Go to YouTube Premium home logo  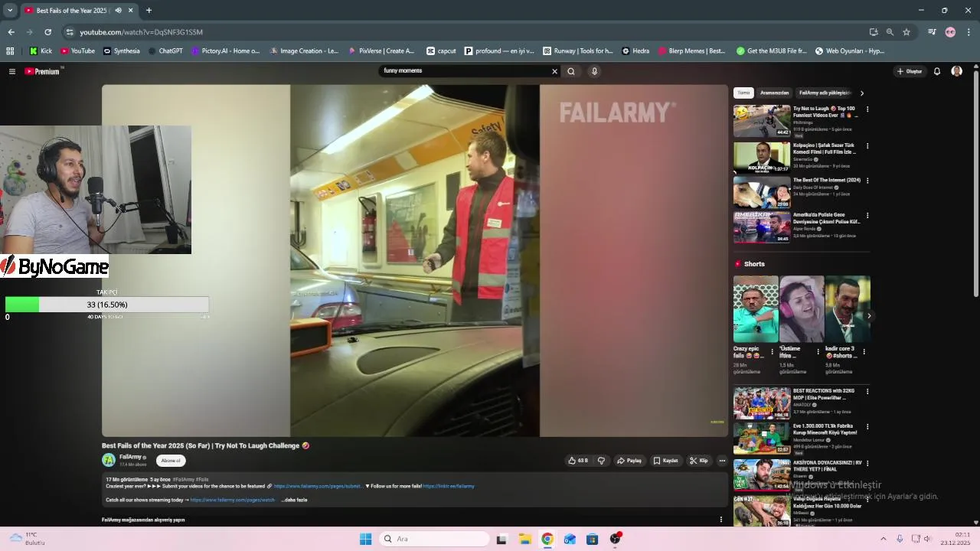[42, 71]
